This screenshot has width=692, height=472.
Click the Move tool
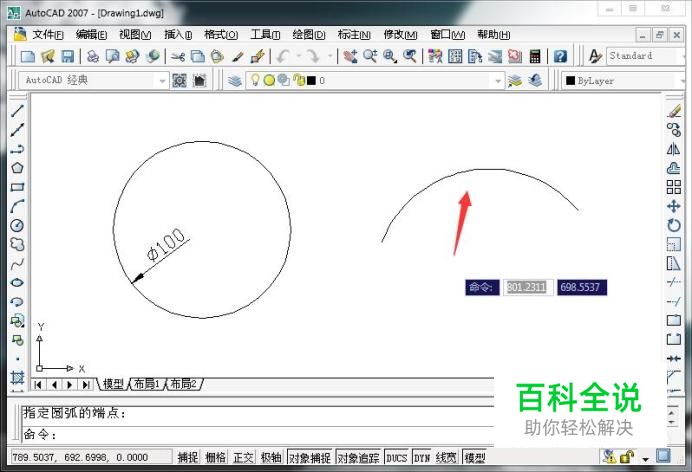pyautogui.click(x=673, y=206)
